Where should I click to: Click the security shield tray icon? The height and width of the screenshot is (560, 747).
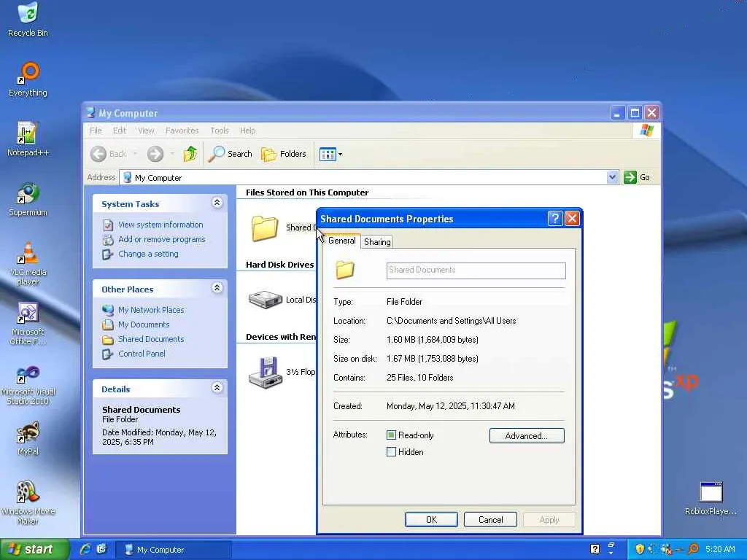coord(639,549)
